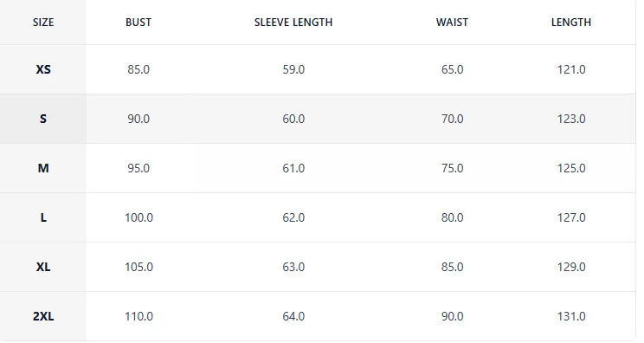Click the BUST column header

pyautogui.click(x=138, y=23)
